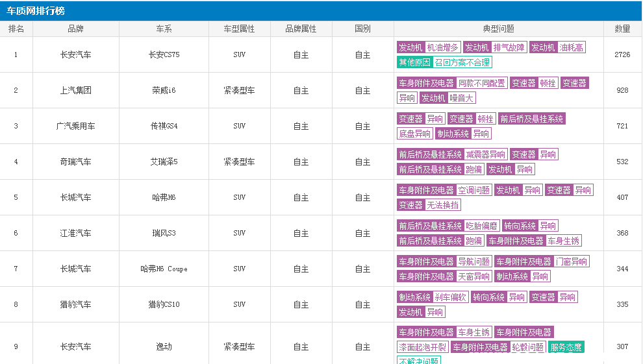Click the 空调问题 tag
The image size is (643, 364).
point(473,190)
